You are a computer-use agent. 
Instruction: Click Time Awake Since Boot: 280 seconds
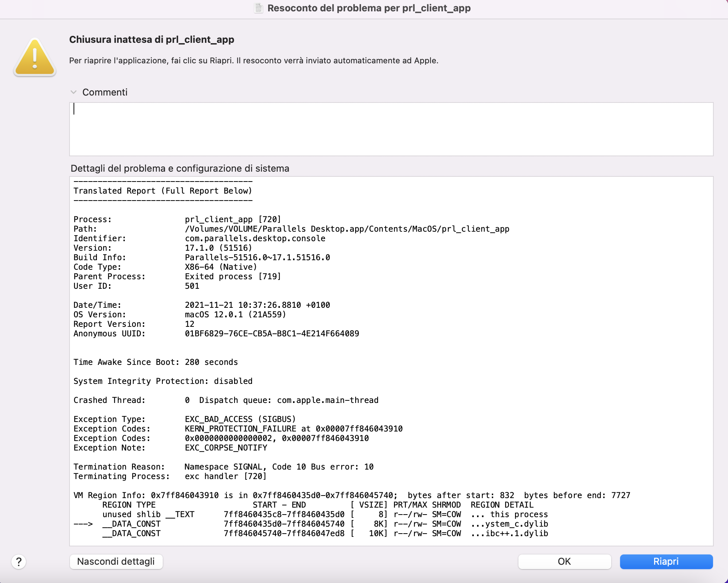tap(155, 362)
